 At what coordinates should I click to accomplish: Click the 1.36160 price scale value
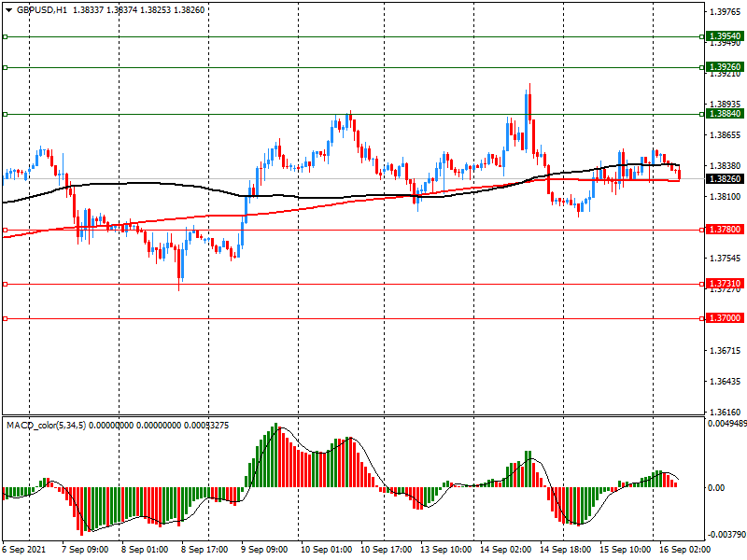click(x=726, y=413)
